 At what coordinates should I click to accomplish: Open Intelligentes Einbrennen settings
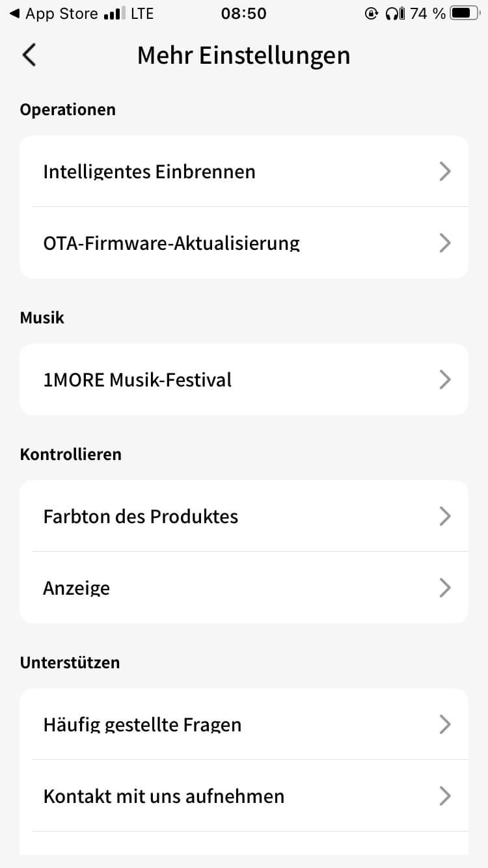[150, 172]
